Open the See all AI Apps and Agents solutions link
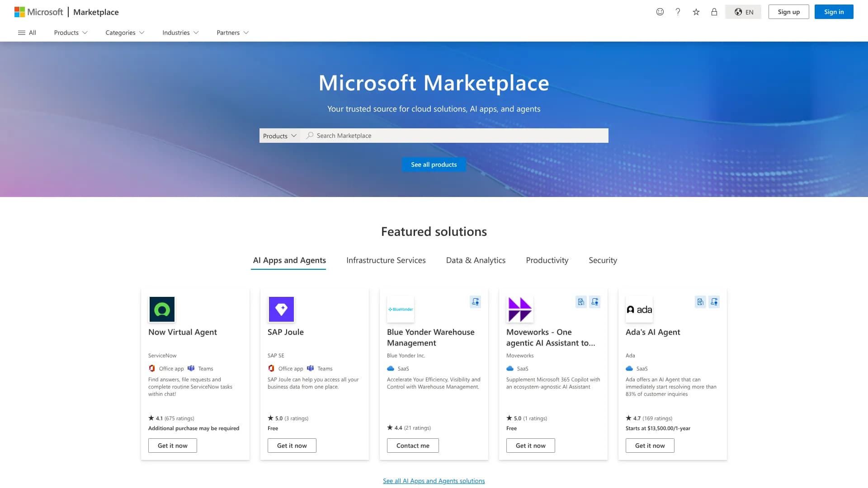This screenshot has height=488, width=868. coord(434,481)
